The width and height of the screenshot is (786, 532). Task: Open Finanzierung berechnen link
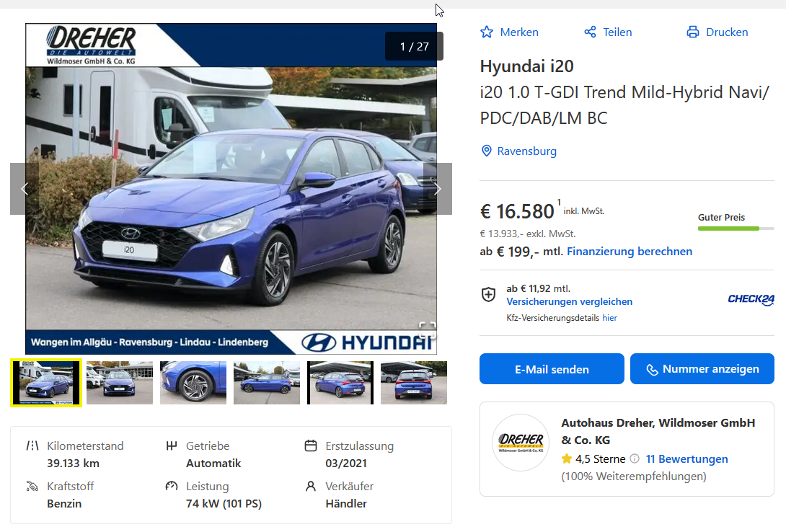coord(630,252)
